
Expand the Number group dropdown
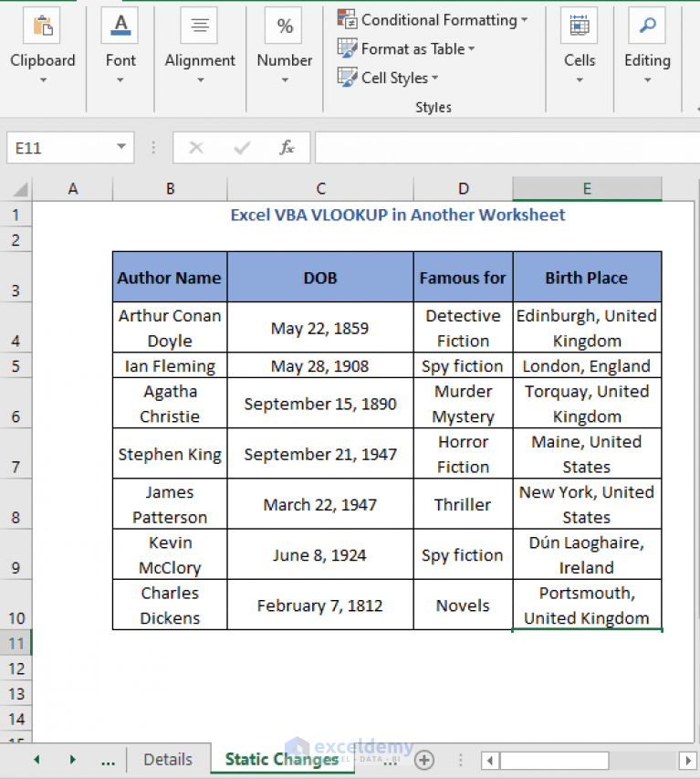(285, 80)
